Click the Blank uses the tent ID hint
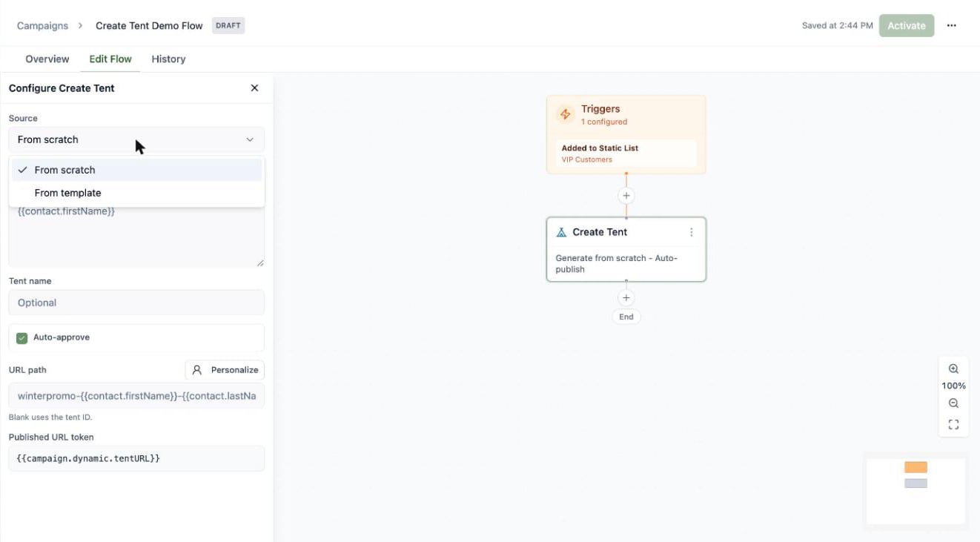This screenshot has width=980, height=542. [50, 417]
